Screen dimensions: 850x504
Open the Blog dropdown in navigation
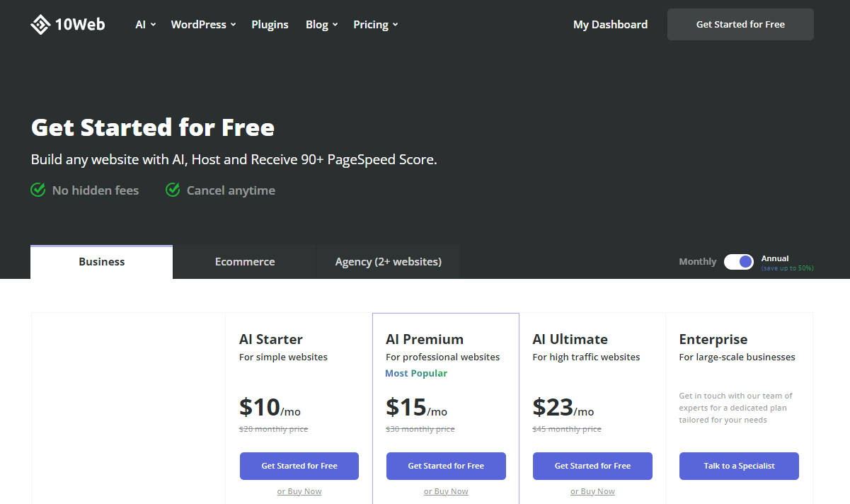pyautogui.click(x=322, y=25)
